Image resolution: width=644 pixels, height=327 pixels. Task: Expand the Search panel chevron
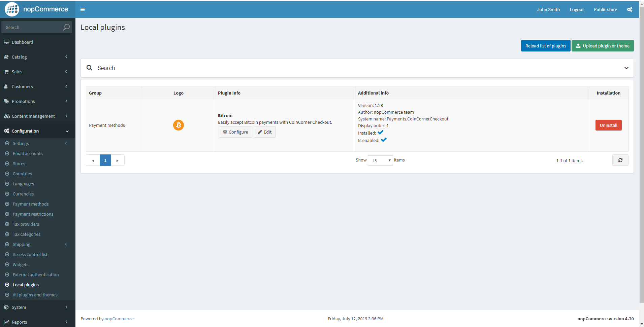tap(626, 68)
